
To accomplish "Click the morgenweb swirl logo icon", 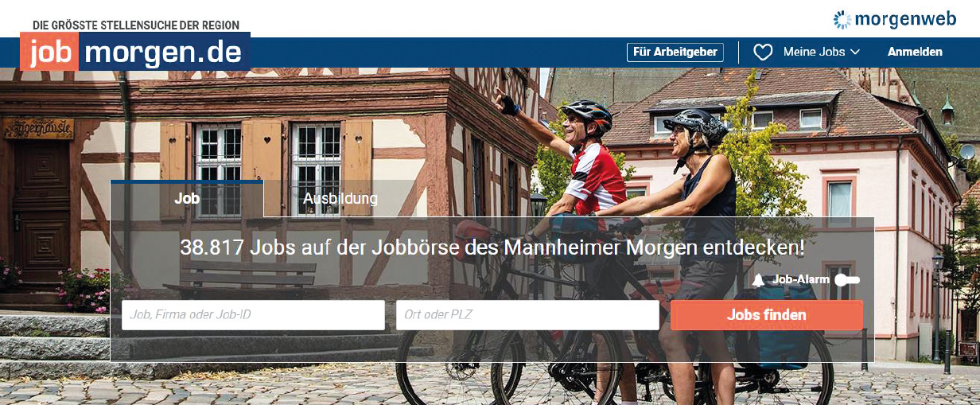I will pos(842,19).
